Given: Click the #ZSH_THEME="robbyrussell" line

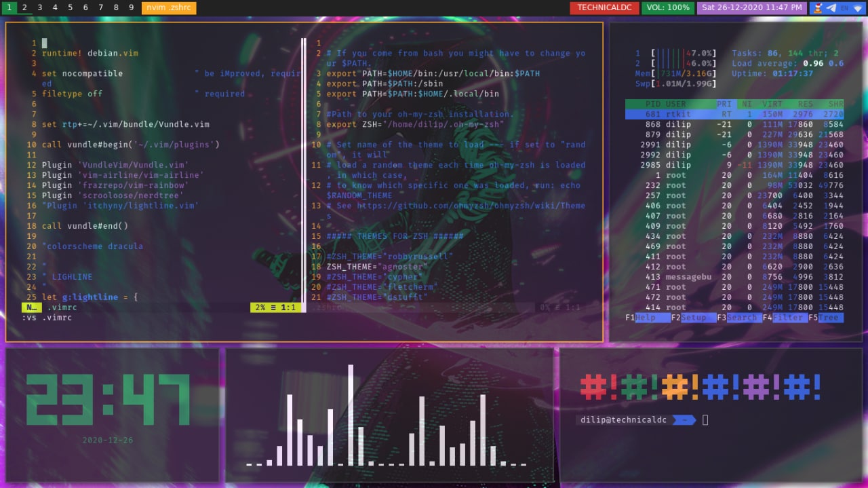Looking at the screenshot, I should click(389, 257).
